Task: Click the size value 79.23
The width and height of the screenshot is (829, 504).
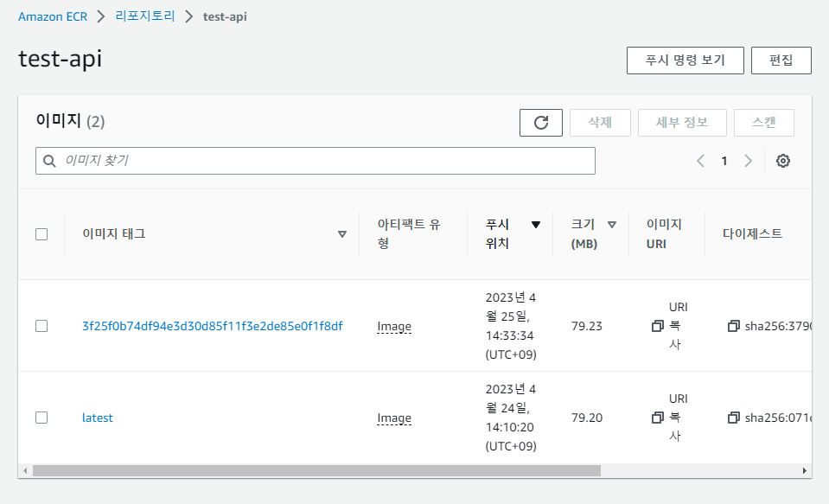Action: 586,326
